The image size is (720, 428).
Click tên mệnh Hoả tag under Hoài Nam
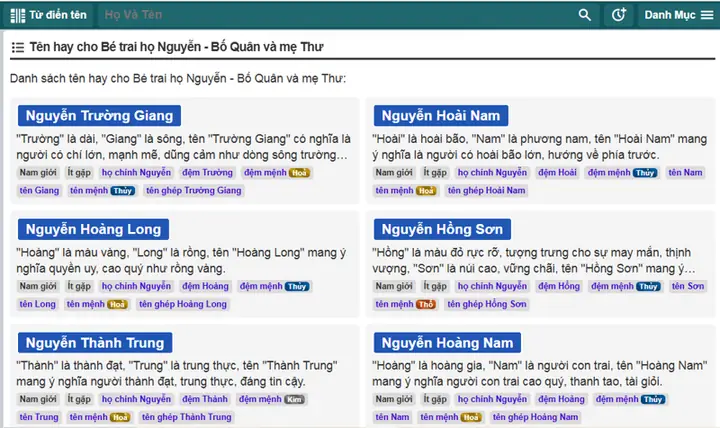(405, 191)
